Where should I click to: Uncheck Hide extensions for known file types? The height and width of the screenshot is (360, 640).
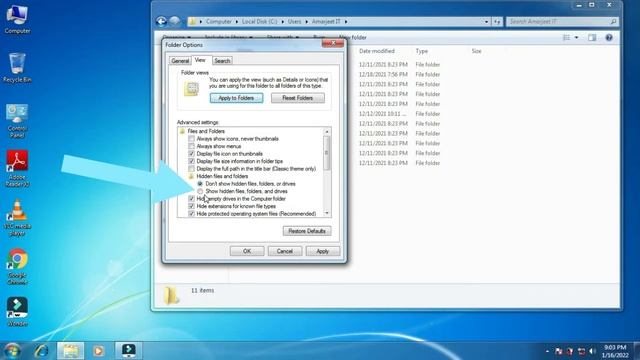pyautogui.click(x=191, y=206)
